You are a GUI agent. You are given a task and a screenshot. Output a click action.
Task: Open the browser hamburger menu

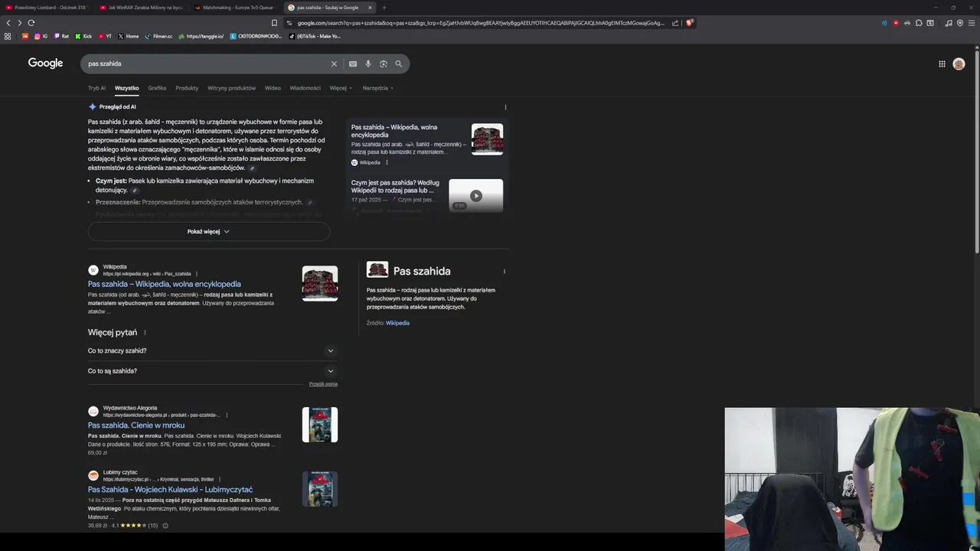tap(971, 23)
